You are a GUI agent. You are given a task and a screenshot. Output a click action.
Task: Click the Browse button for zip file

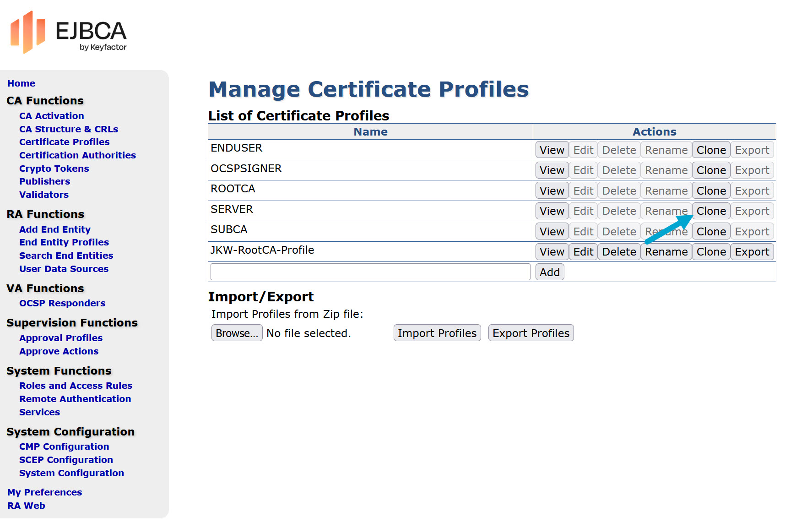(x=237, y=333)
